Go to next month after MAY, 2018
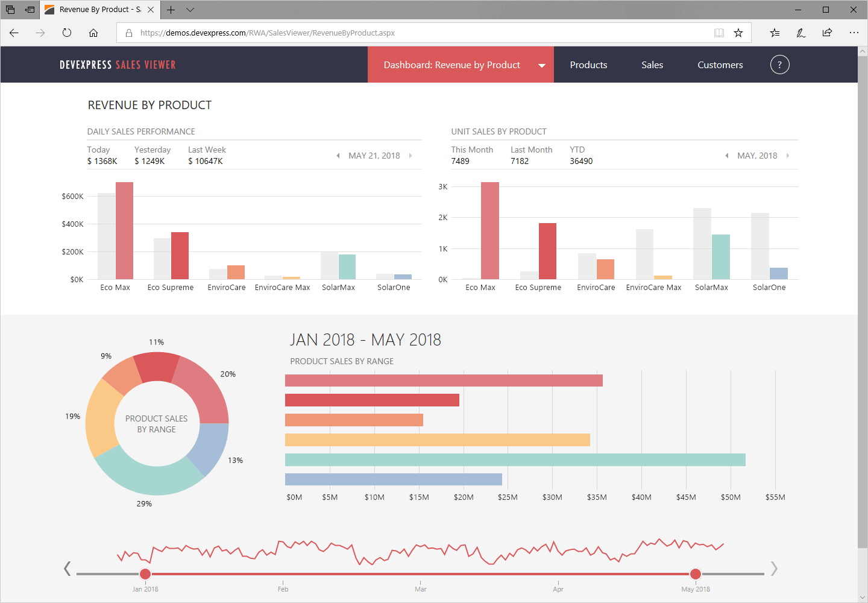This screenshot has width=868, height=603. tap(787, 156)
